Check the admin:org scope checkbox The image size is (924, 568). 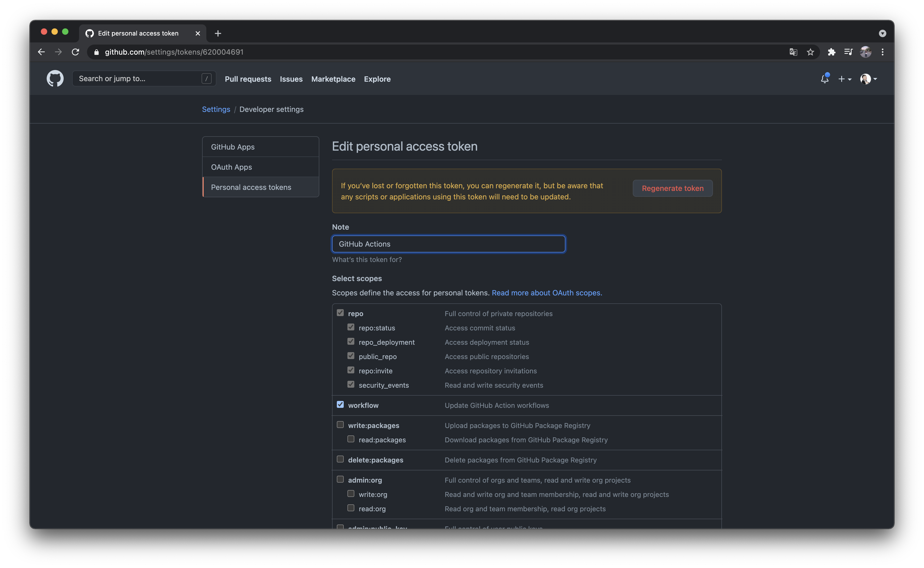(x=340, y=479)
